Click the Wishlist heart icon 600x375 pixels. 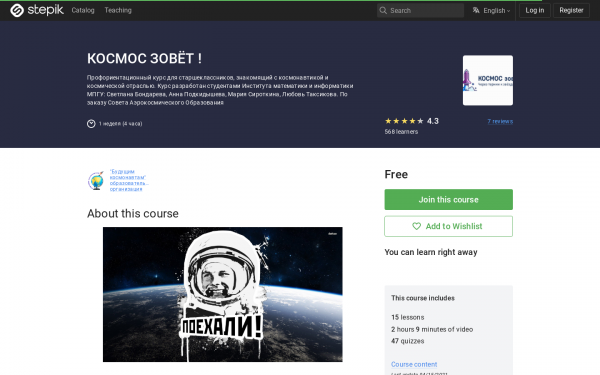click(416, 226)
